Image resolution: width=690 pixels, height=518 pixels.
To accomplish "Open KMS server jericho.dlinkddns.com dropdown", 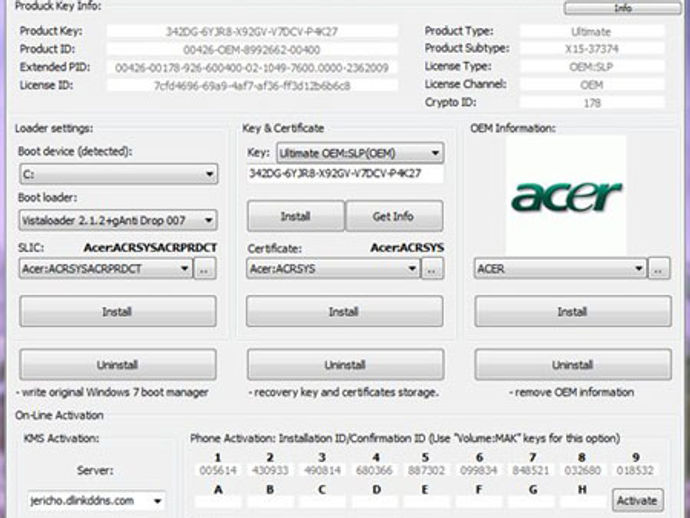I will tap(96, 501).
